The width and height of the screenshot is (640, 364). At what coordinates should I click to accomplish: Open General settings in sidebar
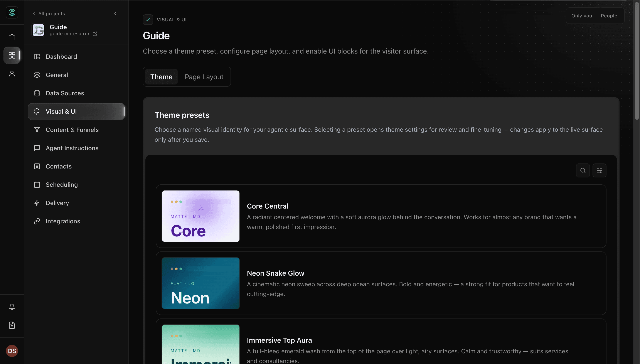point(76,75)
